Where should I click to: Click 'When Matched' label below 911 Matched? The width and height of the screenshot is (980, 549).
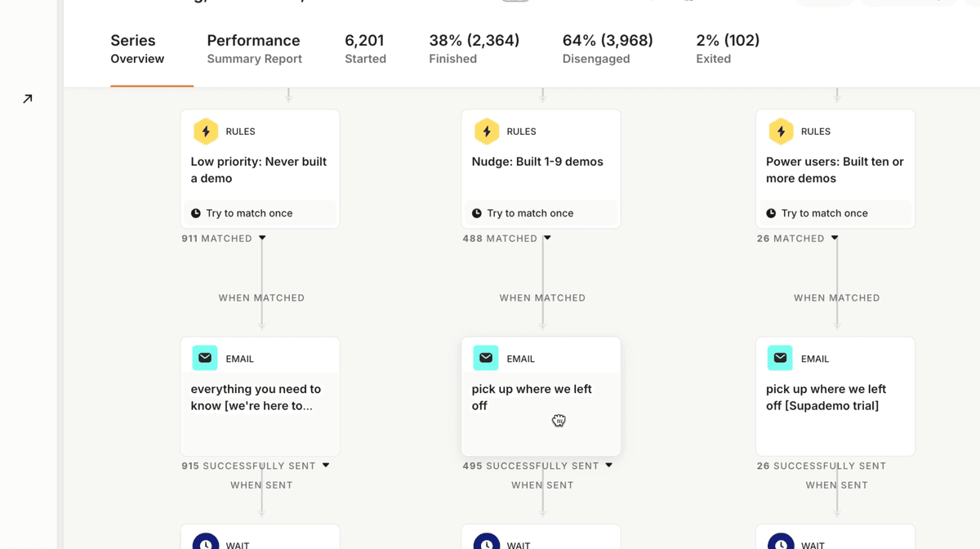(261, 298)
